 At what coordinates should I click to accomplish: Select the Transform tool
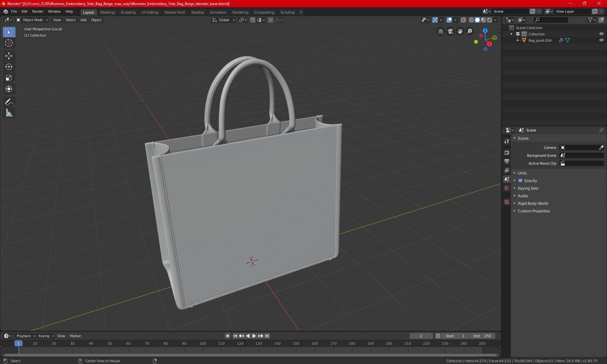click(9, 89)
